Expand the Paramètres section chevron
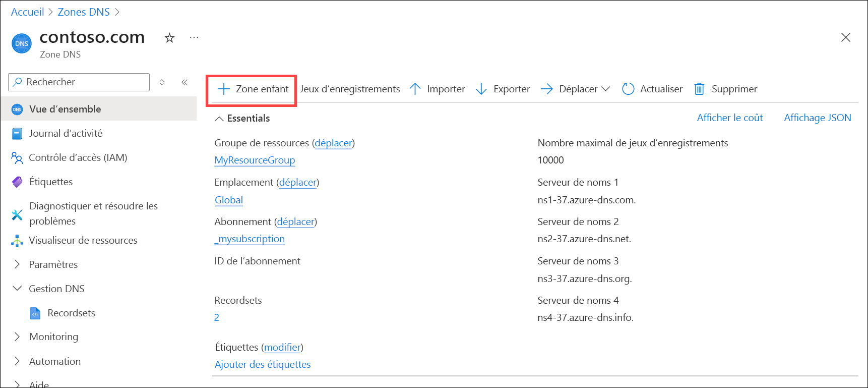 (17, 264)
